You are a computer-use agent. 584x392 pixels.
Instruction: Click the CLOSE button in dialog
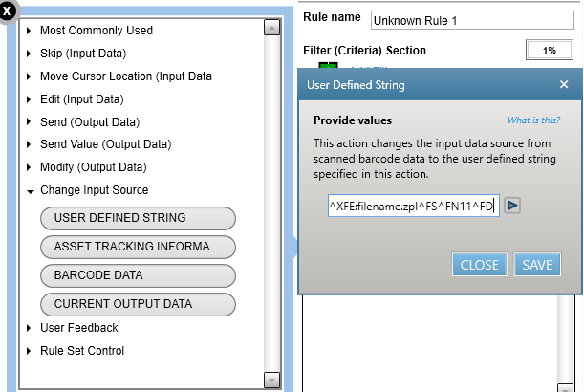(x=480, y=265)
